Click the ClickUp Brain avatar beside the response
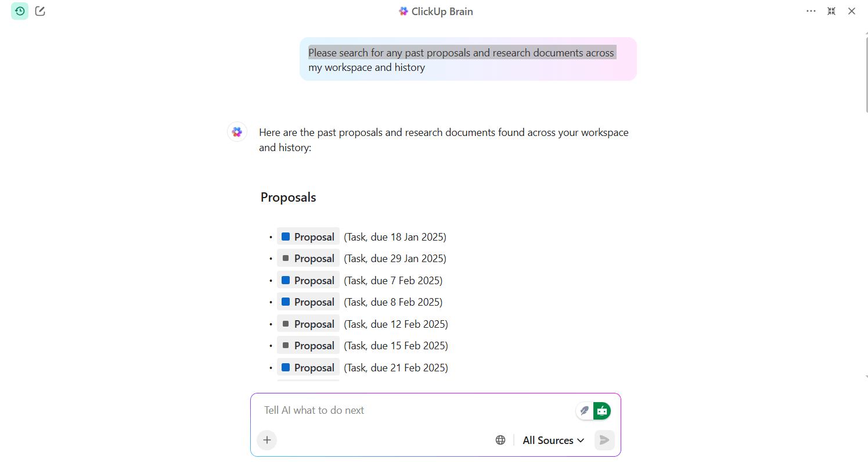 [237, 132]
